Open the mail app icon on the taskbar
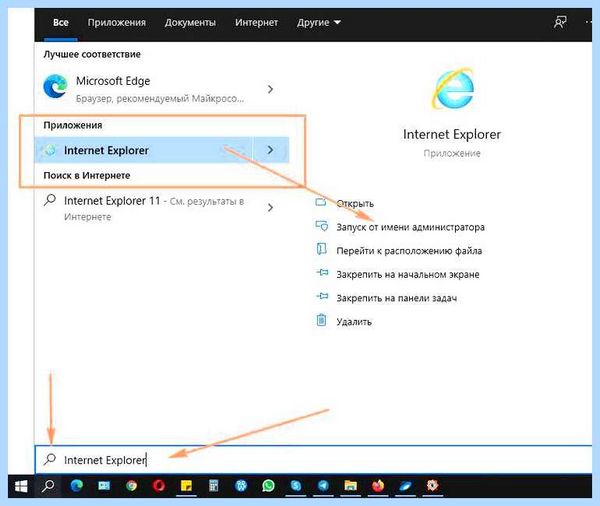 tap(104, 486)
